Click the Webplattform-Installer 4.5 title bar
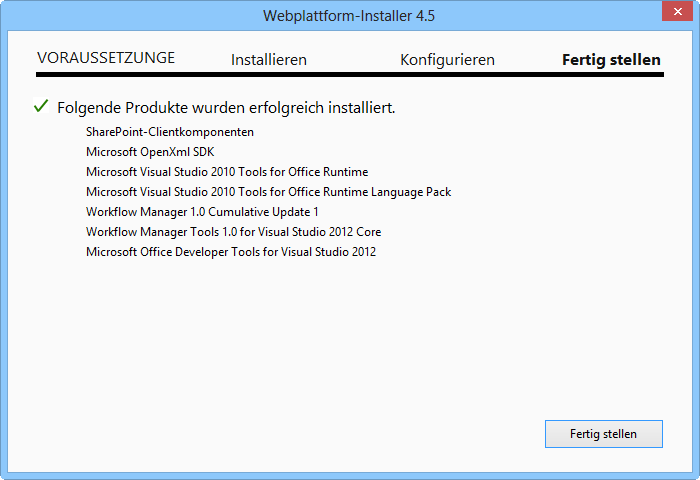Screen dimensions: 700x480 pyautogui.click(x=349, y=15)
